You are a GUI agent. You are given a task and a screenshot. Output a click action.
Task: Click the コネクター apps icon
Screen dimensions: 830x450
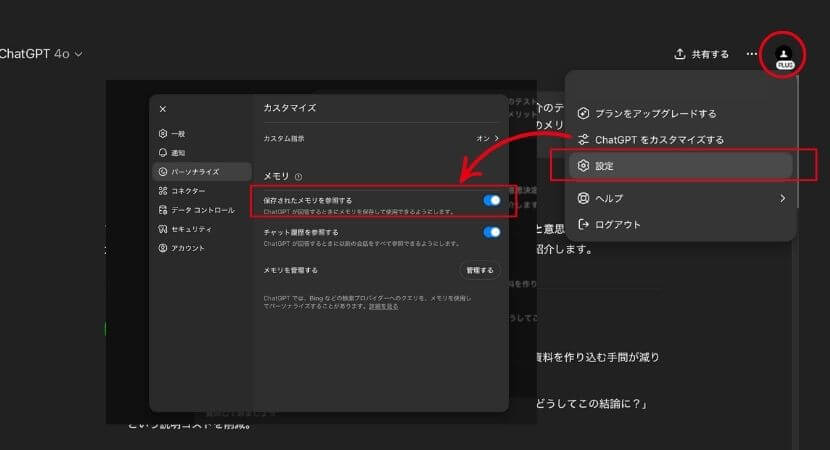tap(163, 191)
